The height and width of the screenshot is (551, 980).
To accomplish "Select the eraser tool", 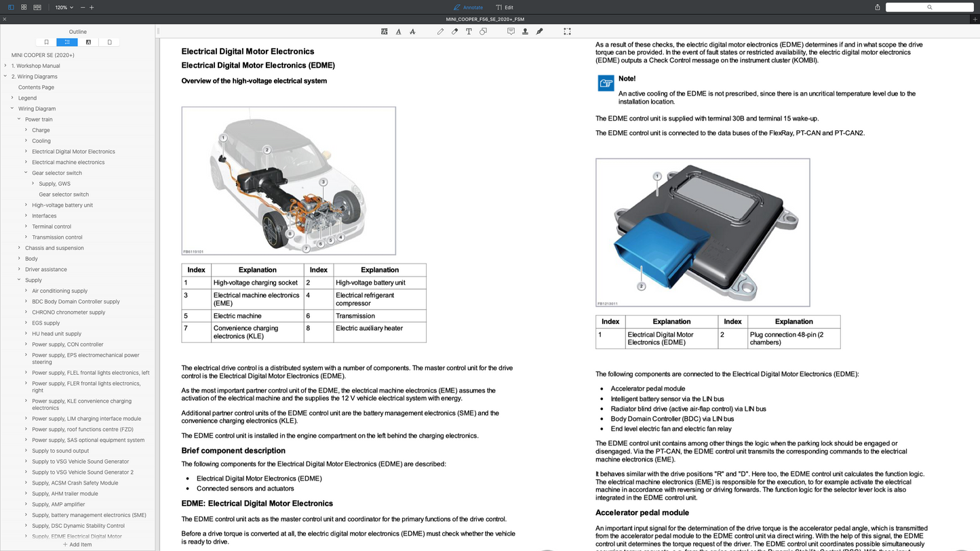I will pos(454,31).
